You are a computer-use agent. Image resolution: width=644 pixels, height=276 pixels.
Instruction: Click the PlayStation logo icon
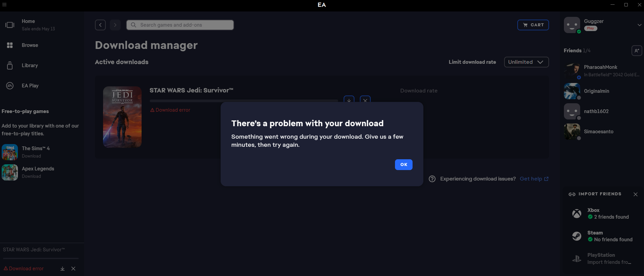click(577, 259)
